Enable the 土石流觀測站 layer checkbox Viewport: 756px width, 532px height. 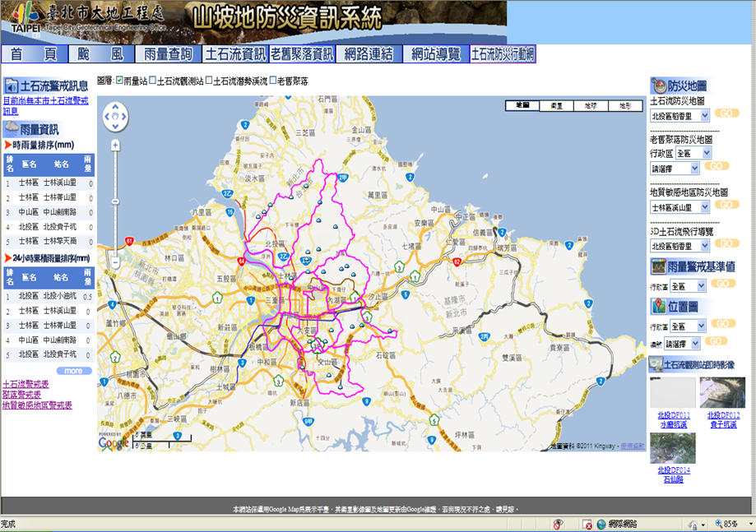(x=152, y=81)
